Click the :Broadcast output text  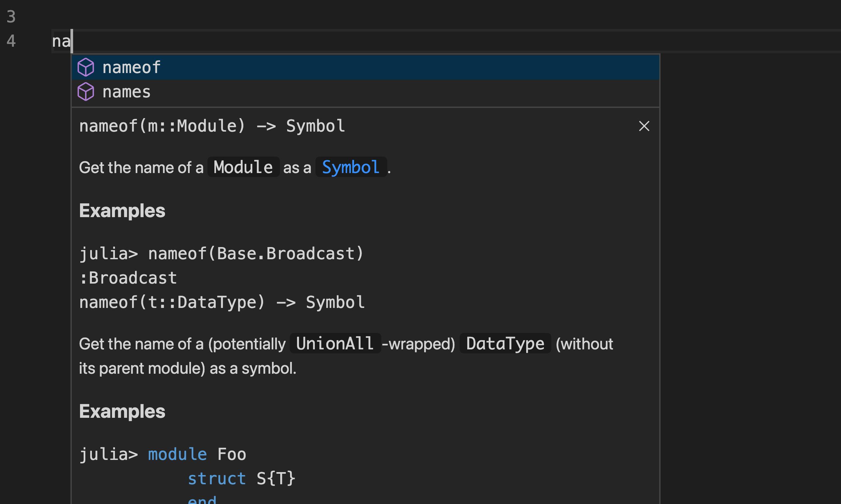tap(128, 277)
